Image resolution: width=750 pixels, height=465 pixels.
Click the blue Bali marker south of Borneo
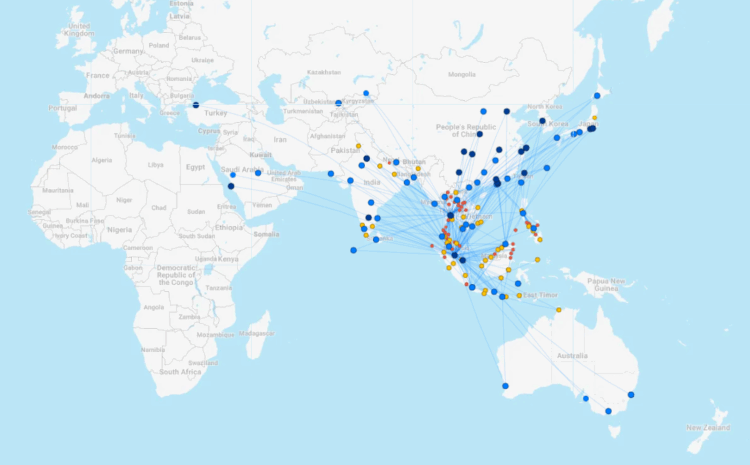tap(502, 297)
